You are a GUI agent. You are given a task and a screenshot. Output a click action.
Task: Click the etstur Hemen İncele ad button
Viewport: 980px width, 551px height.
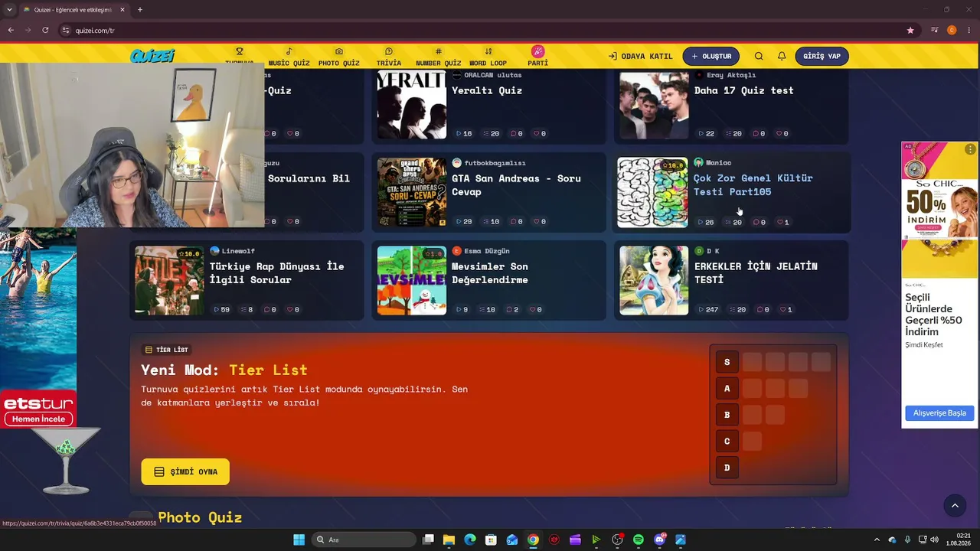tap(39, 419)
